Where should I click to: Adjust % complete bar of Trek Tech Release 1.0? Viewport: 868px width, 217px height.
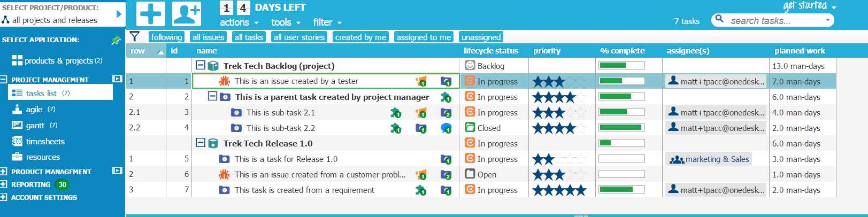point(621,143)
